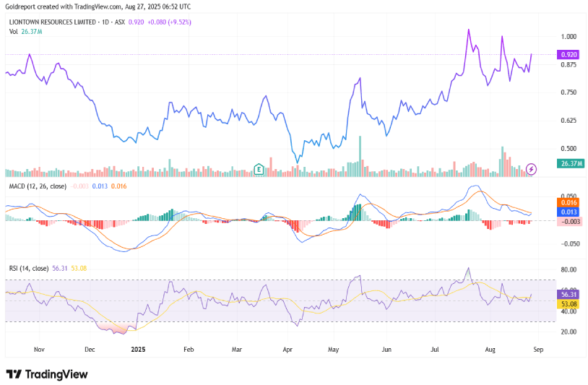Click the yellow 53.08 RSI average tag

pos(568,304)
